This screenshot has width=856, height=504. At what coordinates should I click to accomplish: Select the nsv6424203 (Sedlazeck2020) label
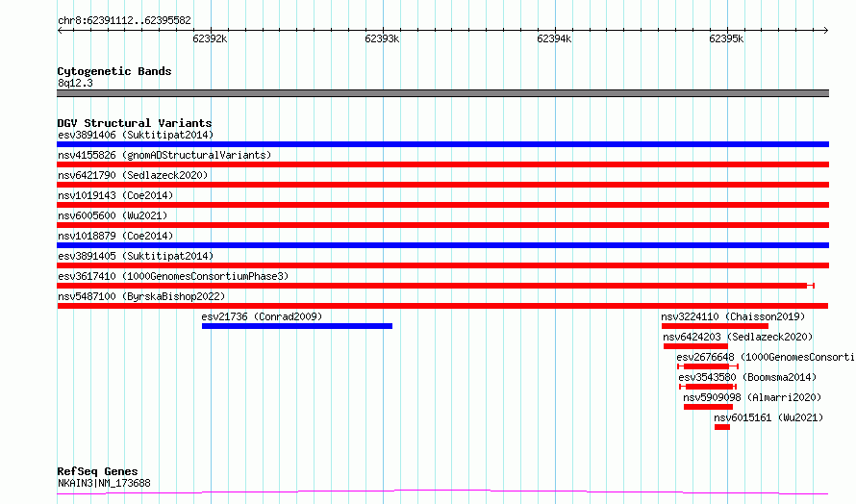point(738,337)
